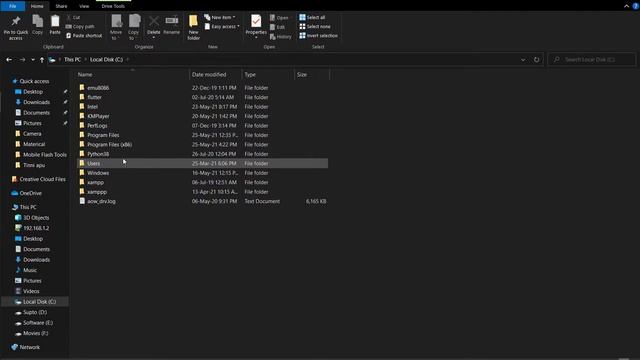Open Videos in the sidebar
This screenshot has width=640, height=360.
31,291
